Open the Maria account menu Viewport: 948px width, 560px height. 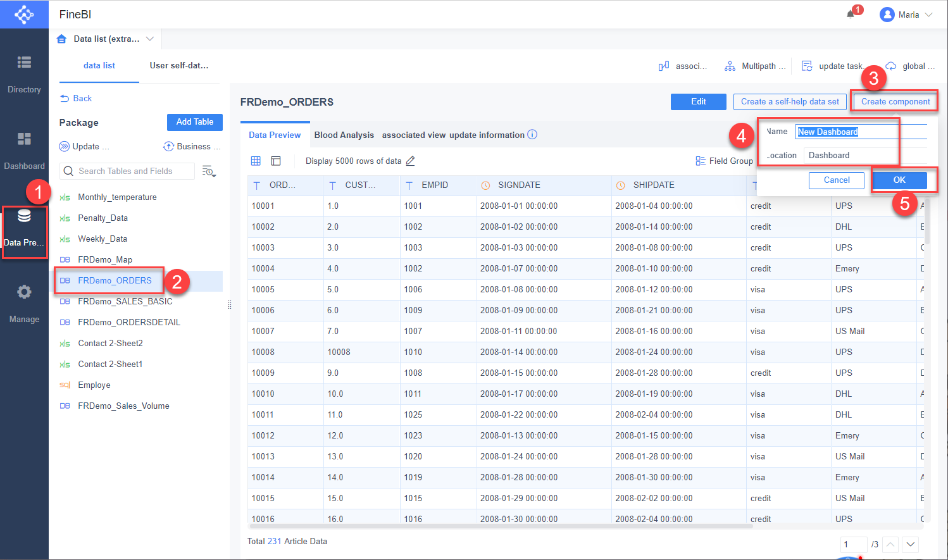[x=906, y=14]
